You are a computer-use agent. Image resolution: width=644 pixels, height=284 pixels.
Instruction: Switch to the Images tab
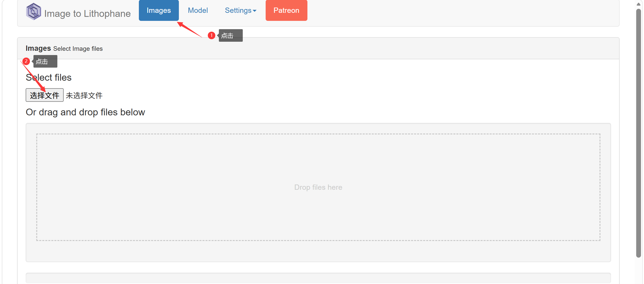[x=159, y=11]
